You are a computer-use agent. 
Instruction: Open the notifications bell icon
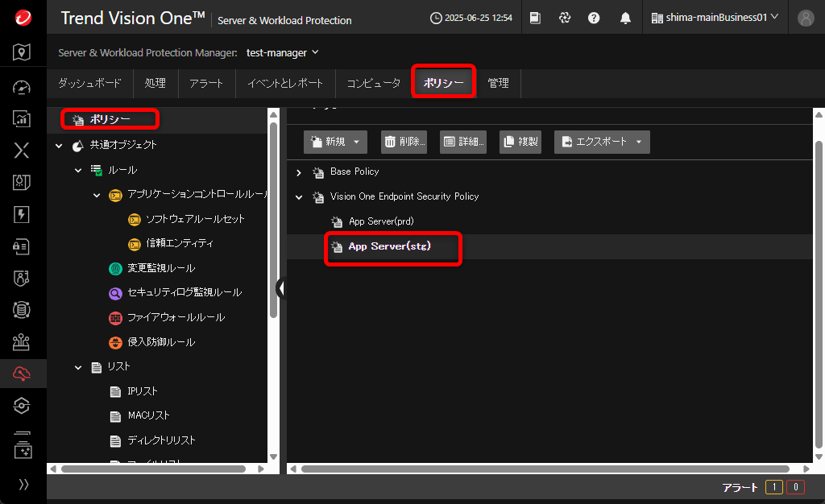625,18
